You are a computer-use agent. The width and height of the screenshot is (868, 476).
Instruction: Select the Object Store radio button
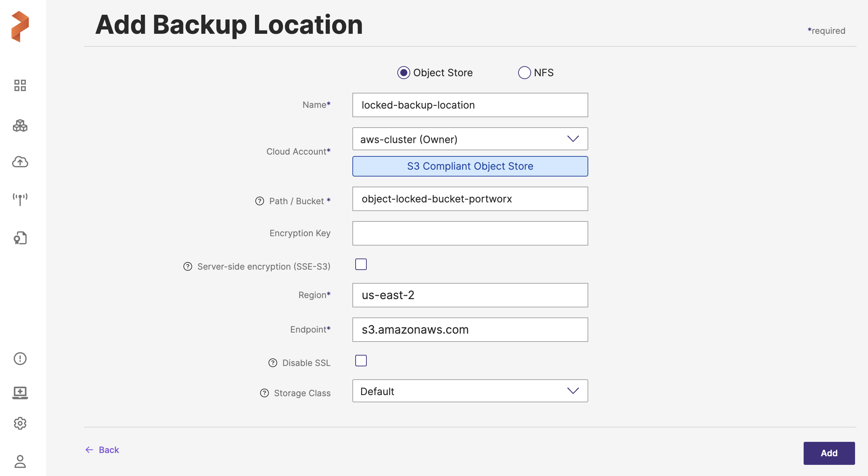click(403, 73)
